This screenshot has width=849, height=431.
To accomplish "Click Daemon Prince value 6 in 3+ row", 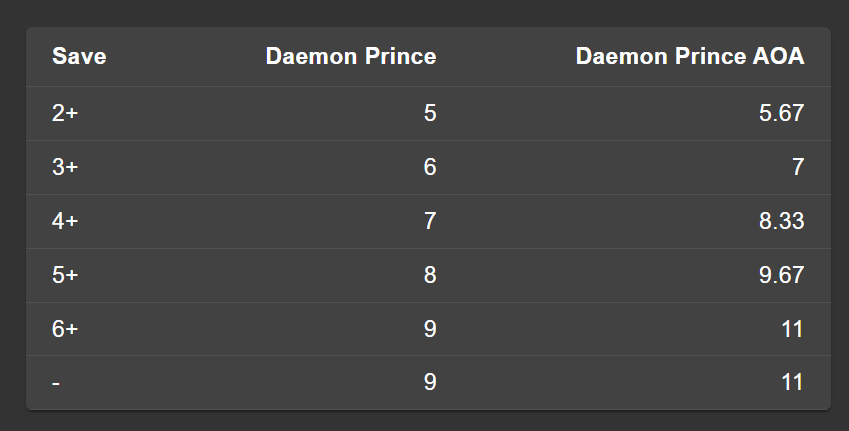I will (x=430, y=168).
